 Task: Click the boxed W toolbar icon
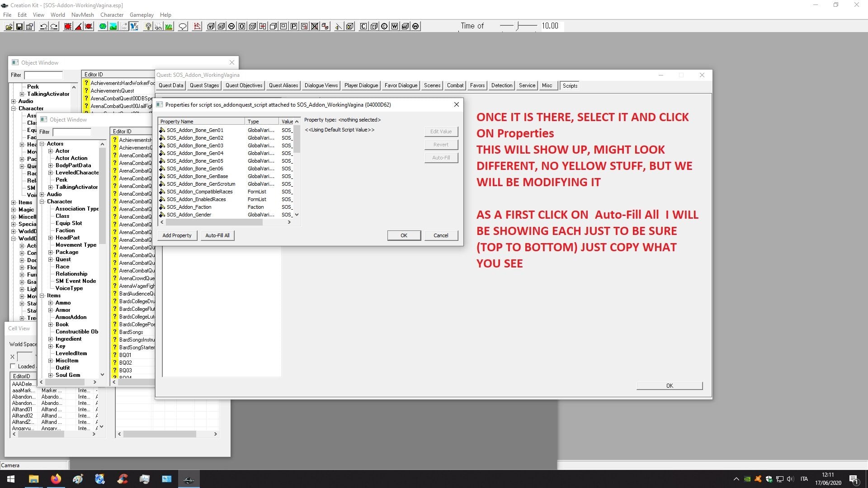click(x=395, y=26)
